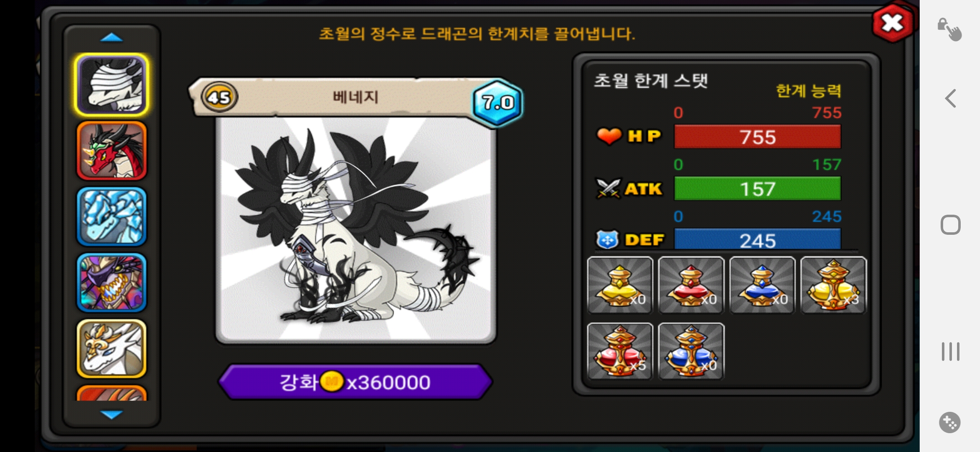This screenshot has height=452, width=980.
Task: Click the purple 강화 x360000 button
Action: click(355, 382)
